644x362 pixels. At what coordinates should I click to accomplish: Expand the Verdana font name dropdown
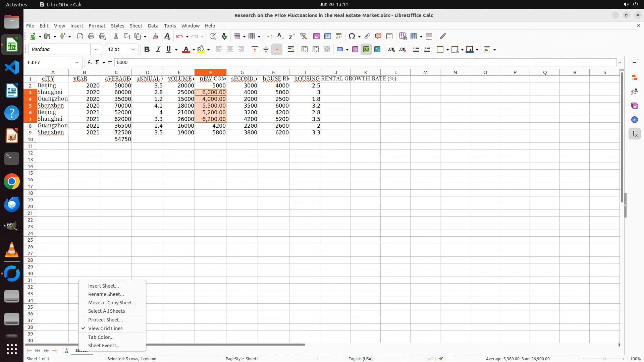pos(96,50)
